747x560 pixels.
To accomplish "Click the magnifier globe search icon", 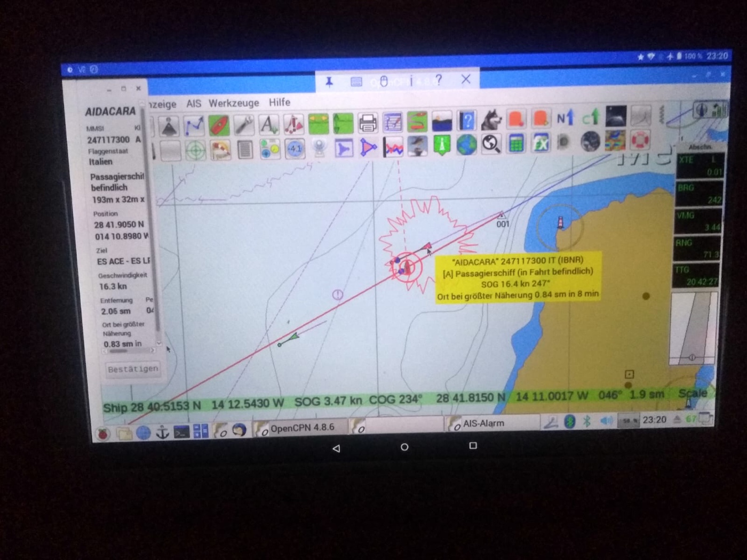I will click(491, 143).
